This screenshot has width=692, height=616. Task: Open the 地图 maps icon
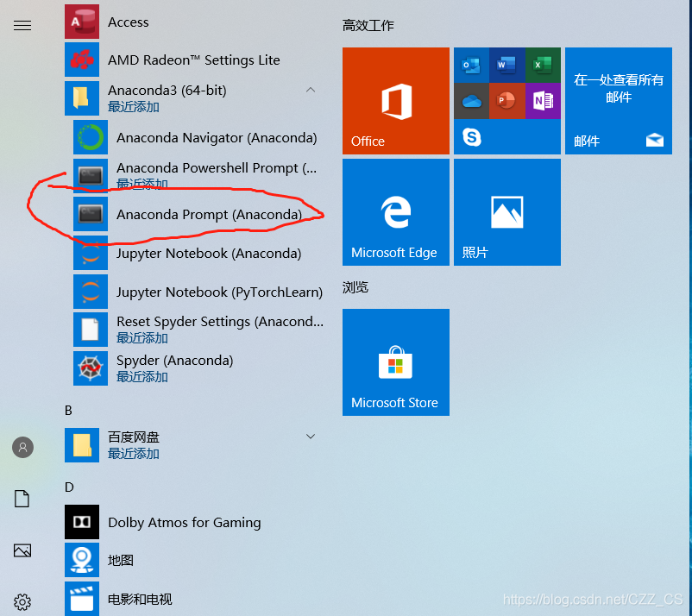(x=82, y=560)
